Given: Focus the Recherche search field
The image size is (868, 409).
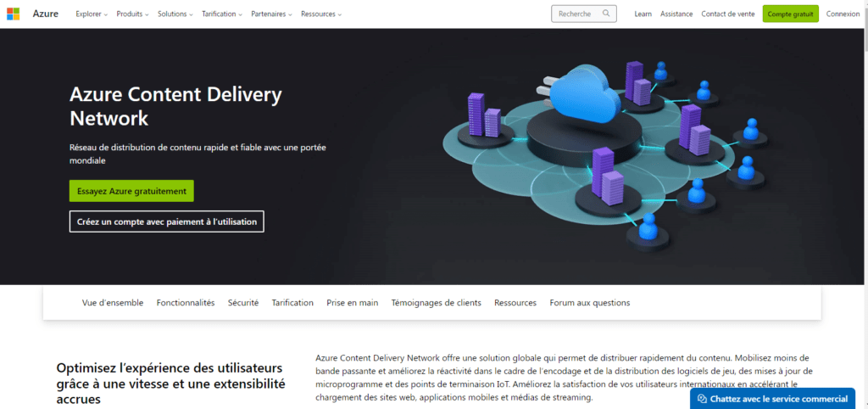Looking at the screenshot, I should pyautogui.click(x=583, y=14).
